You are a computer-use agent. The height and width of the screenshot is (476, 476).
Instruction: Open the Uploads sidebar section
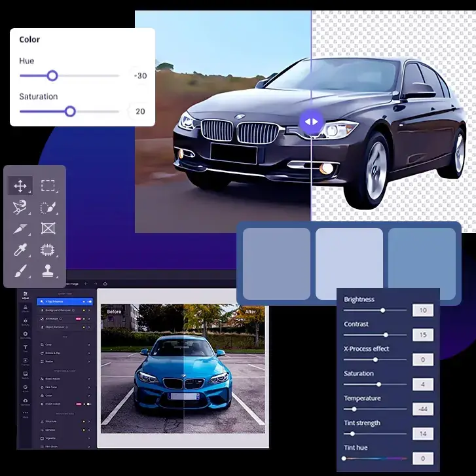pos(26,402)
